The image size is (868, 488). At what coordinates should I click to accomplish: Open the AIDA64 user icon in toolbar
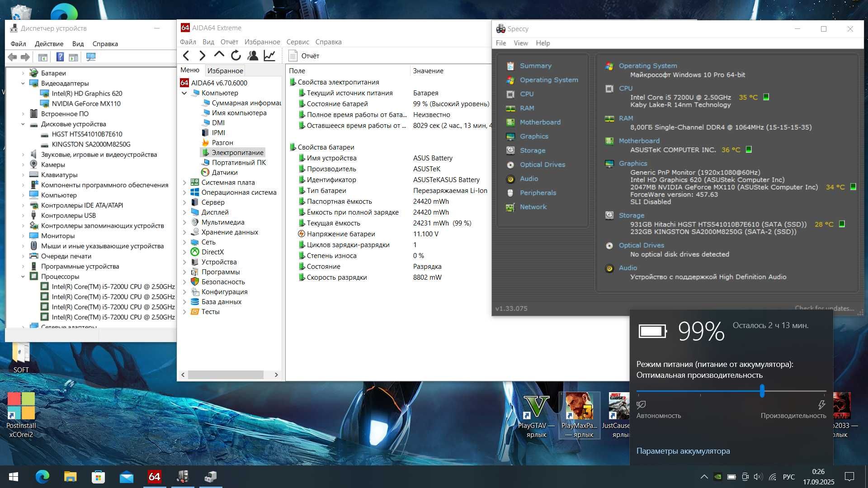(253, 56)
